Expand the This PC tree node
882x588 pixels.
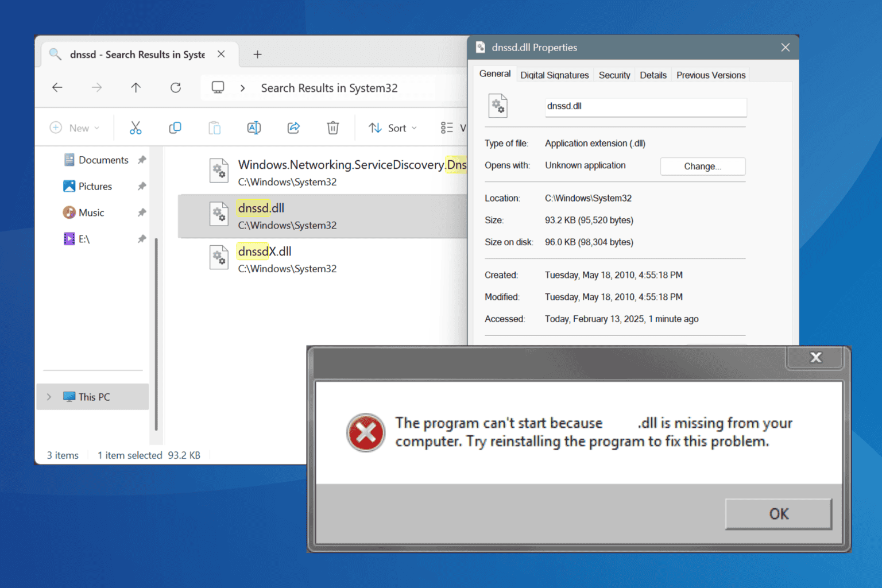tap(49, 397)
